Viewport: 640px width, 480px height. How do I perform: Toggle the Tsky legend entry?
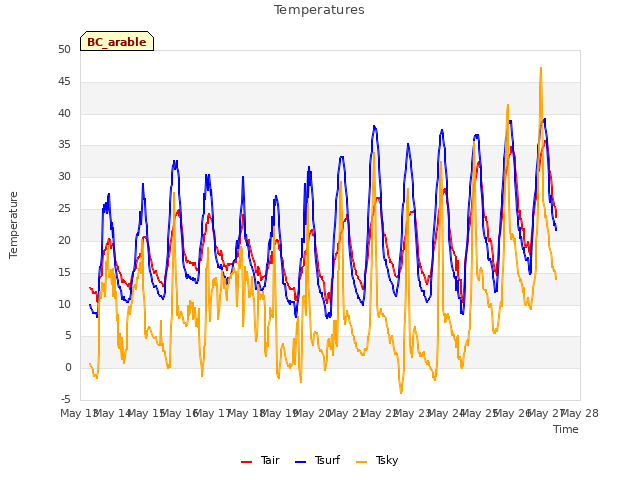point(377,460)
